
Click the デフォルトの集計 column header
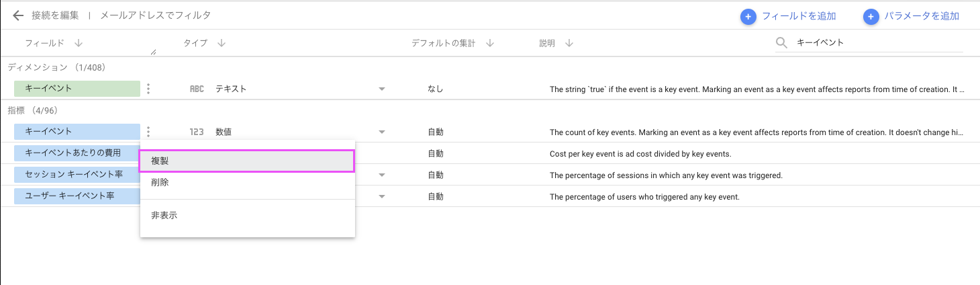tap(443, 43)
